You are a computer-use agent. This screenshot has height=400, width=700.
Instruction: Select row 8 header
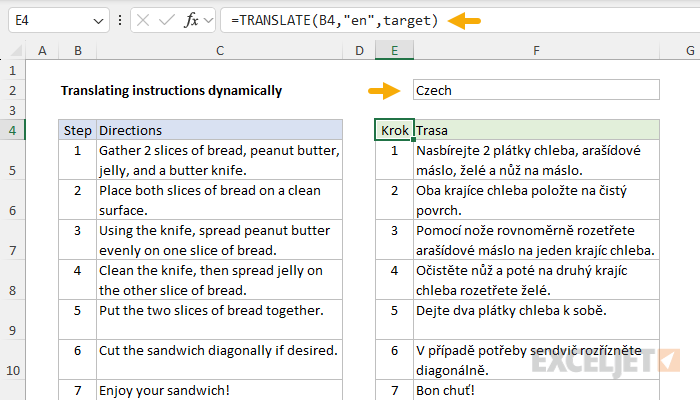12,280
